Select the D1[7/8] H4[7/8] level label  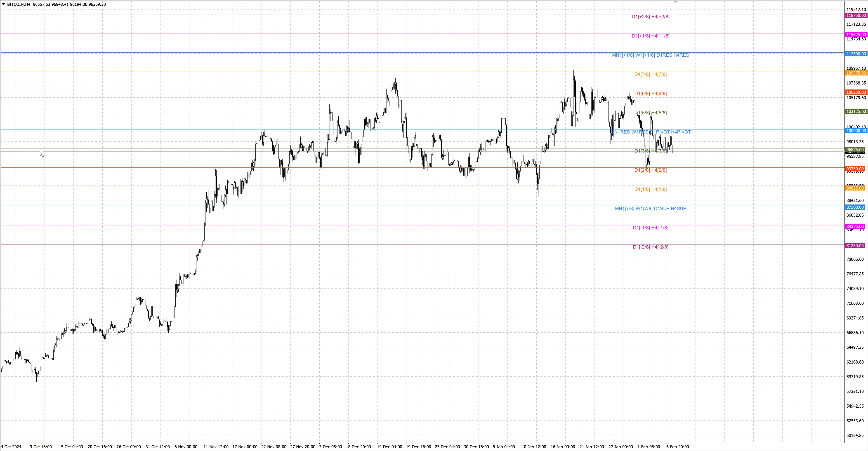(650, 74)
